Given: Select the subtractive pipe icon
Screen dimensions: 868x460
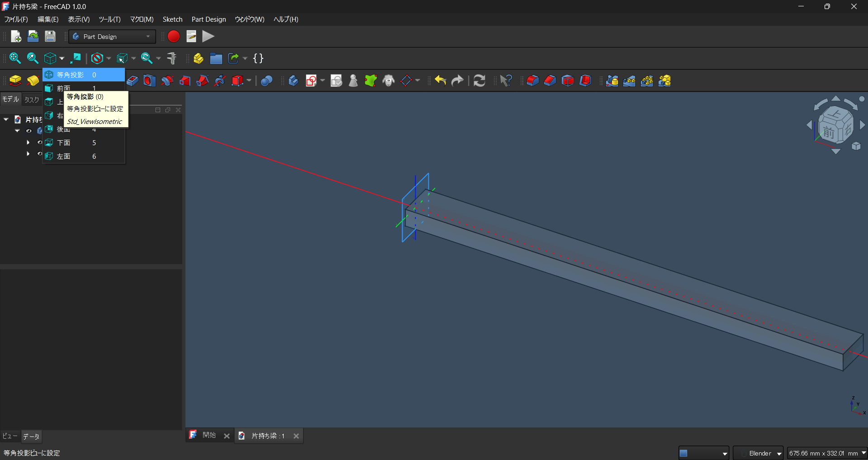Looking at the screenshot, I should 203,81.
